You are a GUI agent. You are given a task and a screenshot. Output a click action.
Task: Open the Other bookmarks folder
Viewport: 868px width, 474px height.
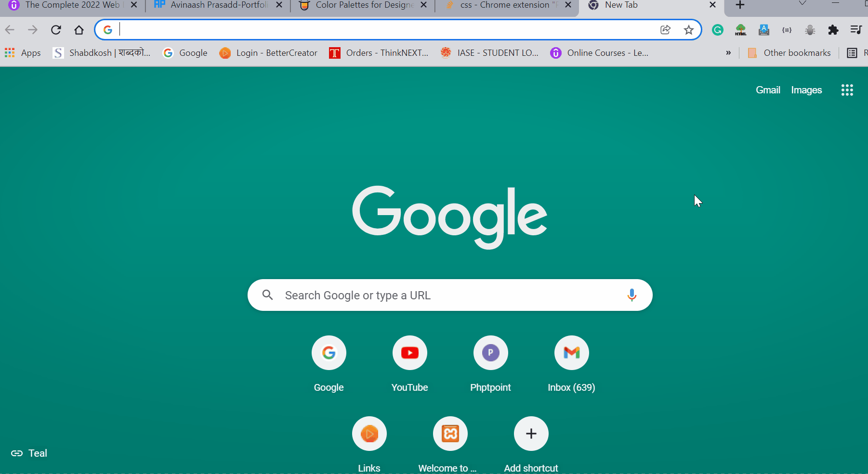(x=790, y=53)
